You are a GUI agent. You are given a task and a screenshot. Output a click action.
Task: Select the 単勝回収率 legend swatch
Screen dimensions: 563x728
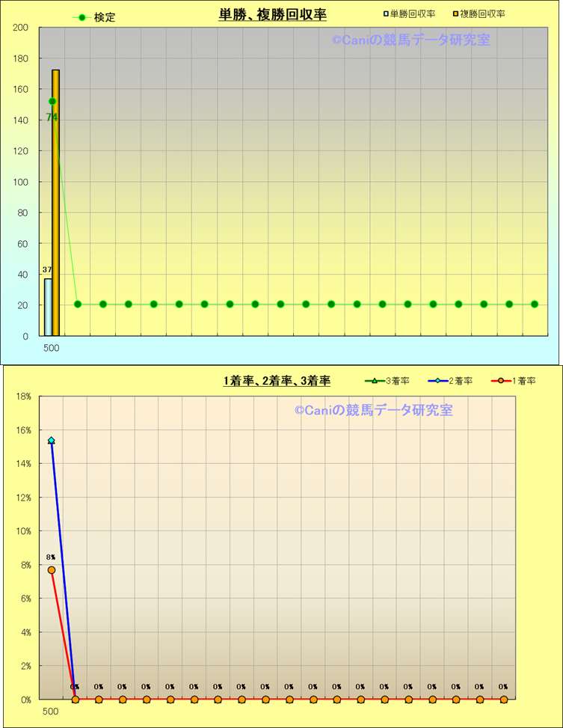point(386,14)
